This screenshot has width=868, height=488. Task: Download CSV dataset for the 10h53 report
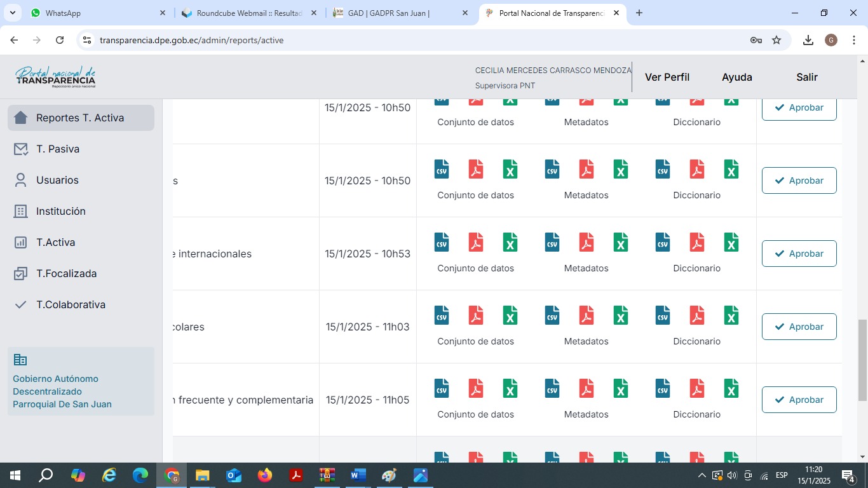(x=441, y=242)
